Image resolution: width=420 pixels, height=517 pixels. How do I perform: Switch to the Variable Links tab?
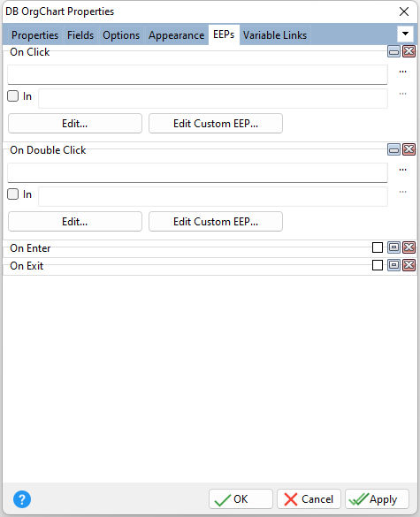tap(275, 35)
